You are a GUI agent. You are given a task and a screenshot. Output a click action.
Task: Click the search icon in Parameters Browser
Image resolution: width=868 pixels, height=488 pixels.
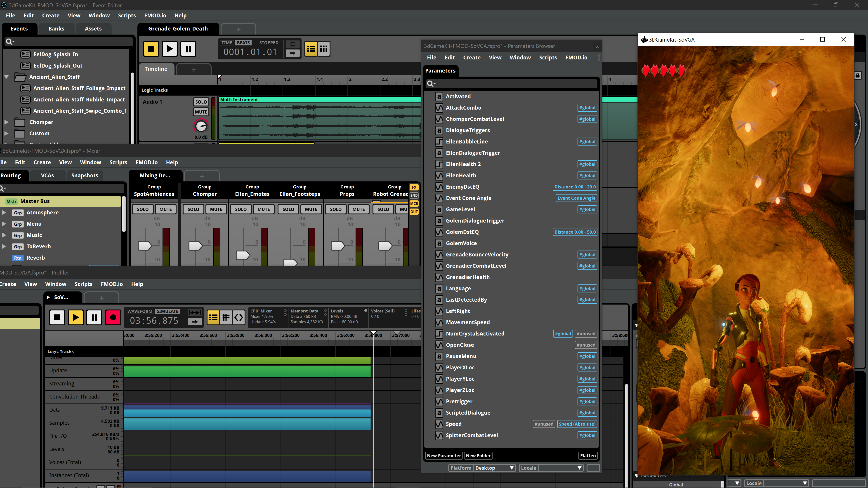[431, 84]
